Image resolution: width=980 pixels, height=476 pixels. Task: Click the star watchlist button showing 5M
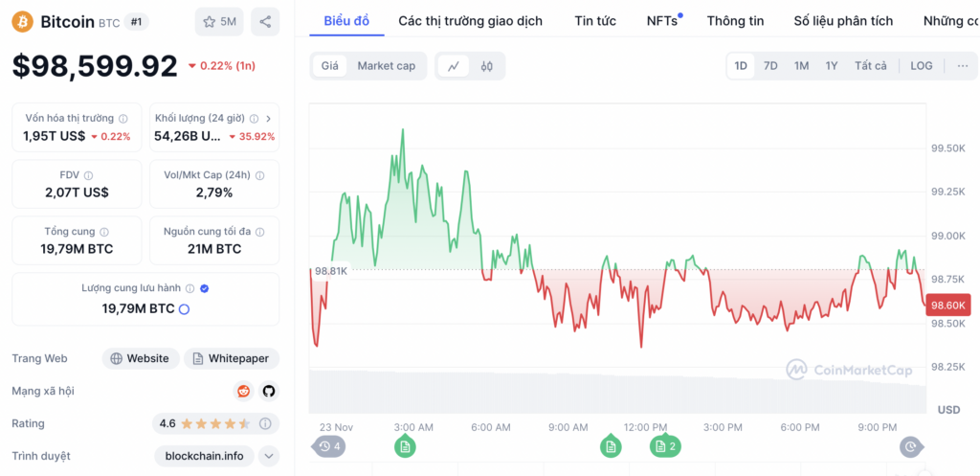tap(219, 22)
